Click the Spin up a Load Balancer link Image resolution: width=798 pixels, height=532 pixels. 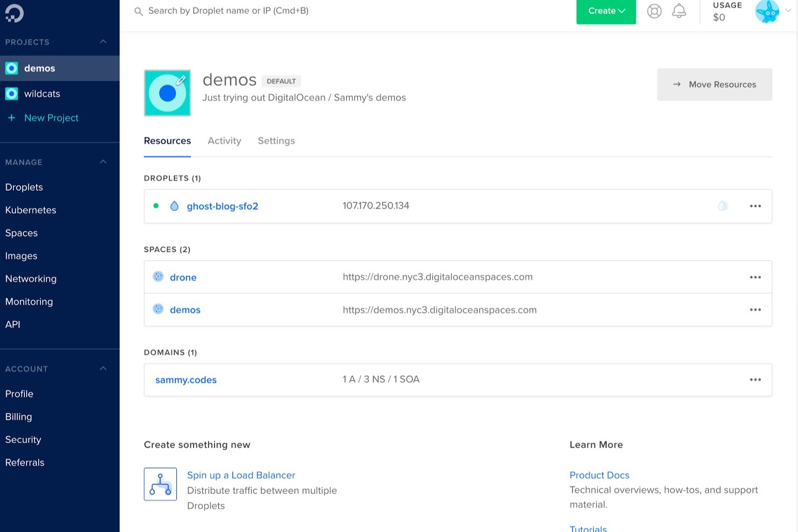[x=241, y=475]
